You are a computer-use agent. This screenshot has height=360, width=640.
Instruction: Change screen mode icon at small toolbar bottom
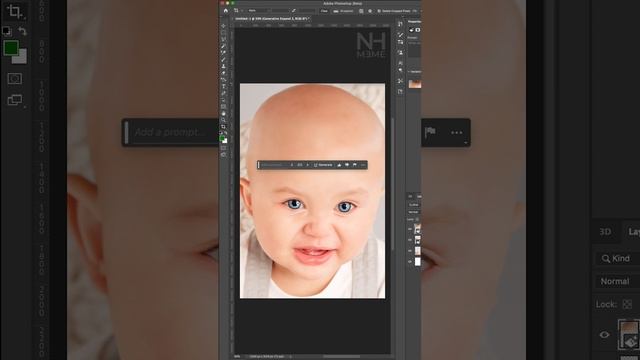click(223, 155)
